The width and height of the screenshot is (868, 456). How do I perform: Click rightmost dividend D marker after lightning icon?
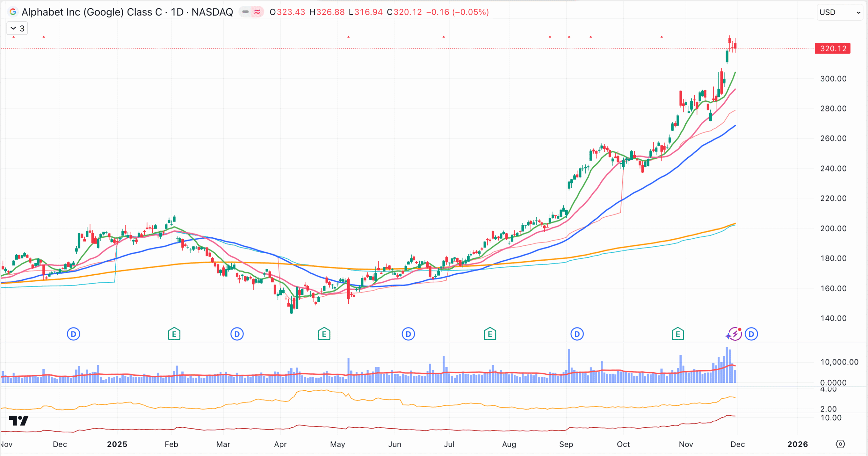tap(751, 334)
